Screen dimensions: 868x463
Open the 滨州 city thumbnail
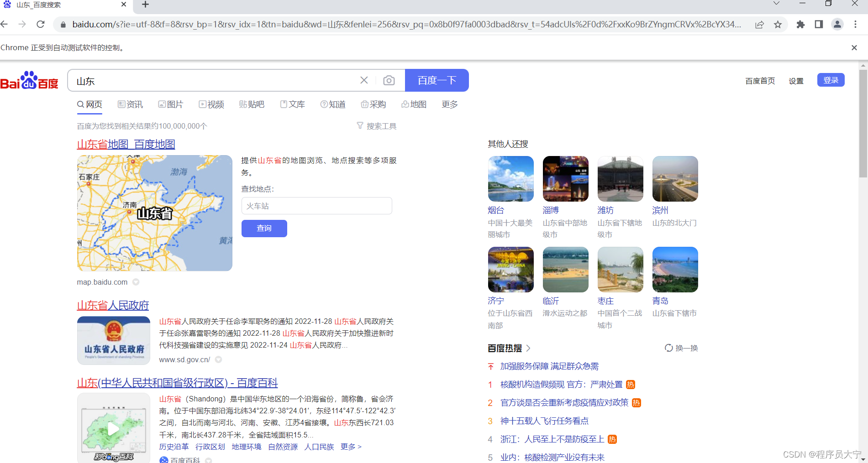675,179
